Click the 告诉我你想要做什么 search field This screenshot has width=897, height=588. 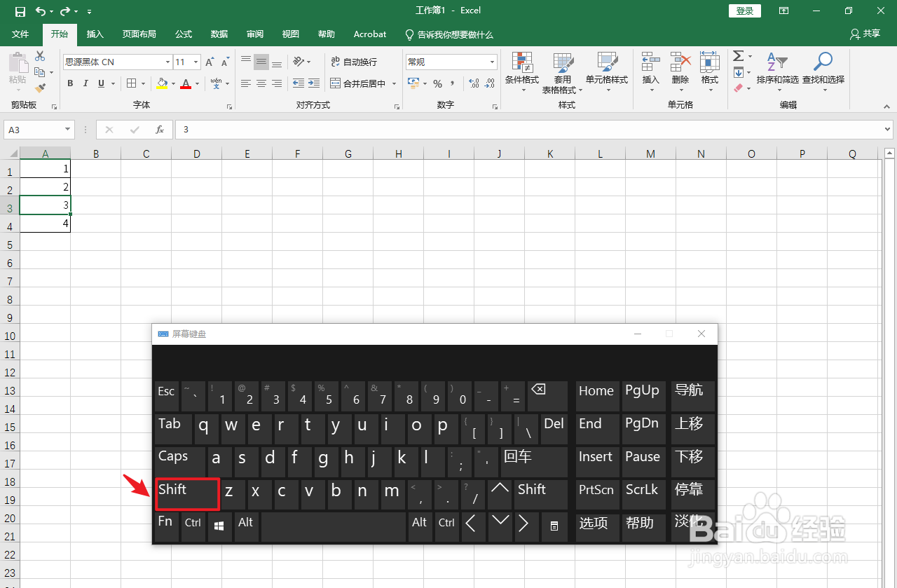450,34
